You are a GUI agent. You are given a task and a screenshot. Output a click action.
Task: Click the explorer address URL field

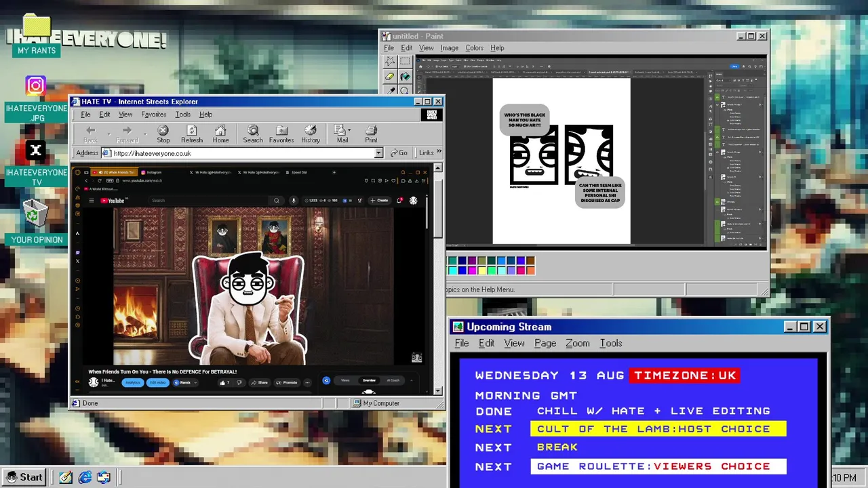(242, 153)
